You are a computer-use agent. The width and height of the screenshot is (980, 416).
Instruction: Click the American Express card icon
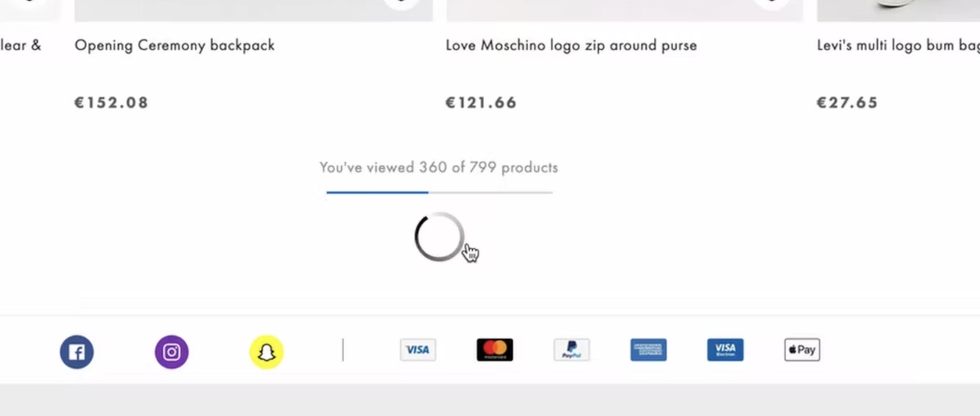coord(648,350)
